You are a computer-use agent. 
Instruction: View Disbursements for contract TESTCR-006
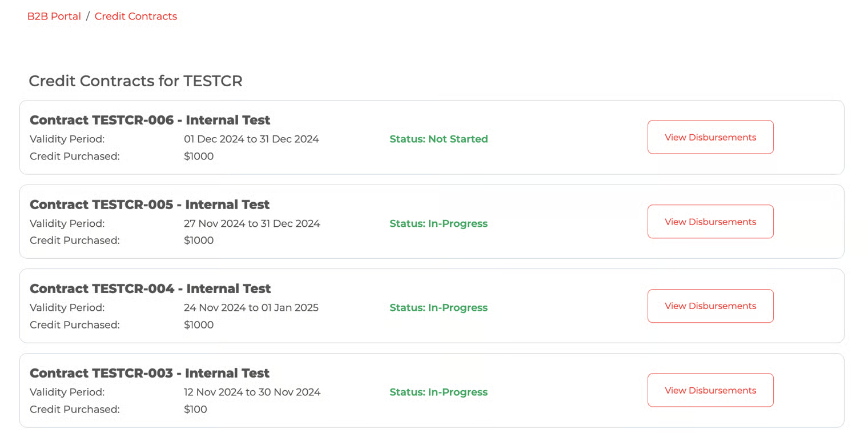pos(710,137)
